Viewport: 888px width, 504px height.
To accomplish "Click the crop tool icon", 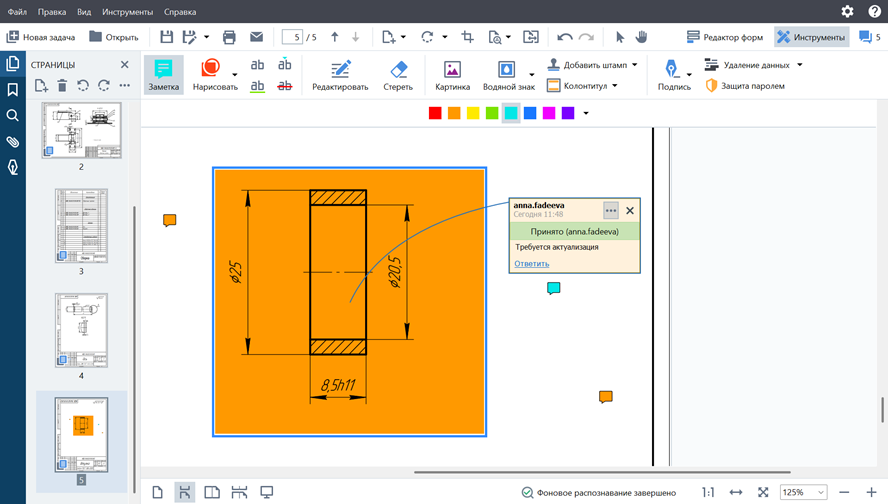I will point(467,37).
